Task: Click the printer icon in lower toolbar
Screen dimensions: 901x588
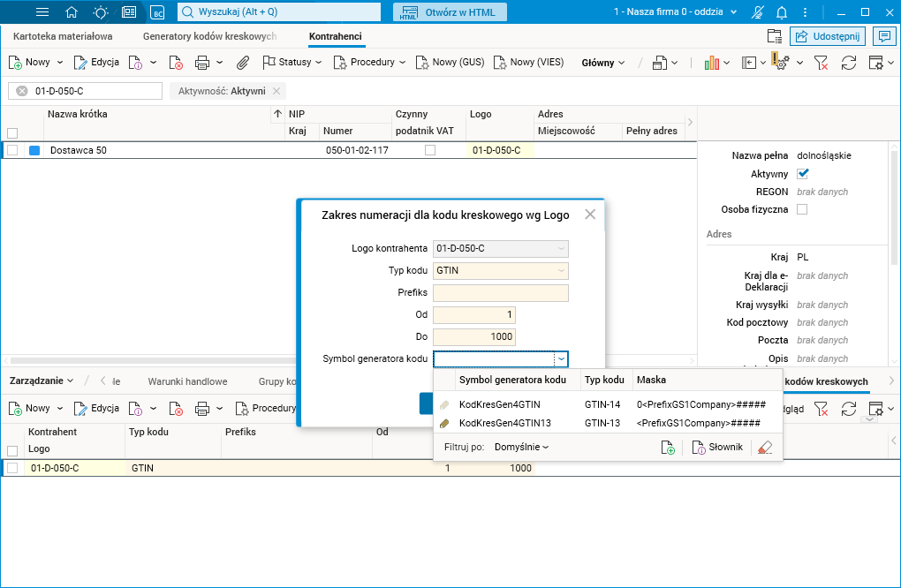Action: (202, 409)
